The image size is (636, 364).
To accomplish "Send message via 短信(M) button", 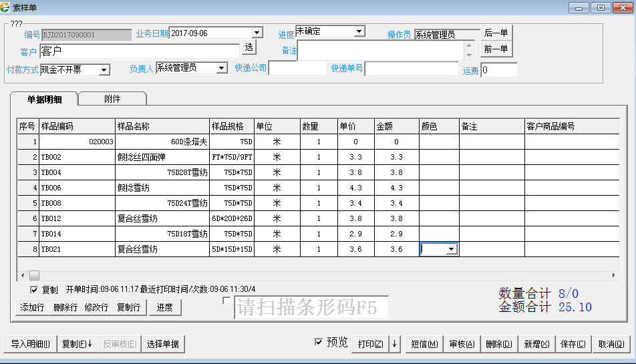I will [424, 344].
